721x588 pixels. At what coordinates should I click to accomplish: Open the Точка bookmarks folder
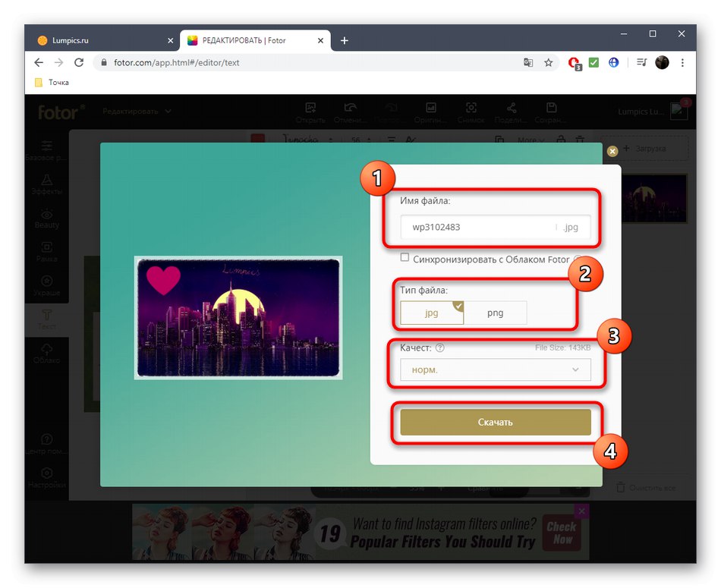tap(52, 82)
